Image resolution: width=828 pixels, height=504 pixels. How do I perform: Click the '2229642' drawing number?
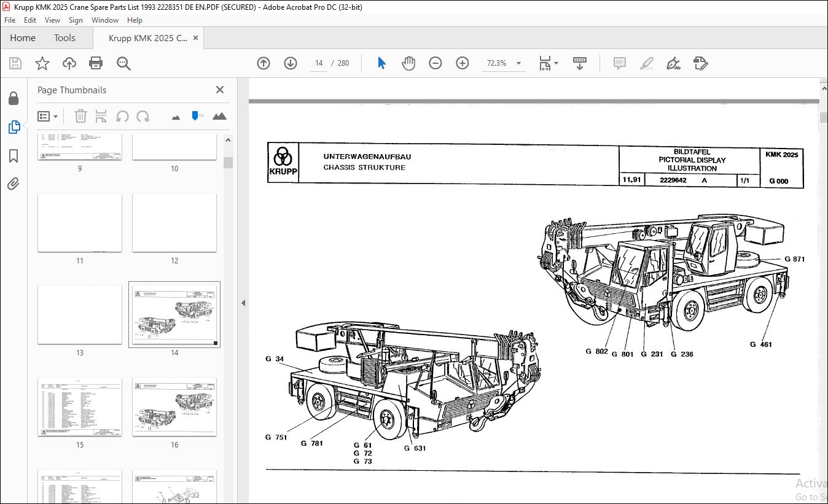click(x=673, y=180)
